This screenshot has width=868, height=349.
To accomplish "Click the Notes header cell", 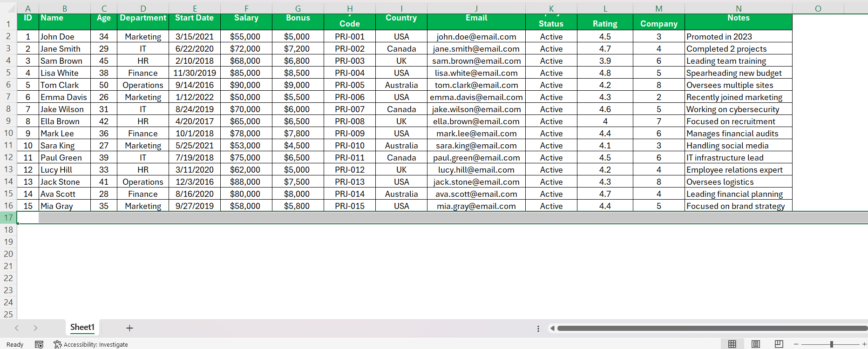I will (739, 21).
